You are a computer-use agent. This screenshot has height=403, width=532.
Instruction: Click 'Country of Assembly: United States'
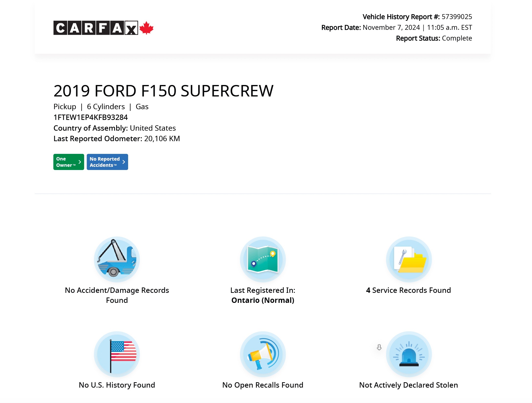tap(115, 128)
